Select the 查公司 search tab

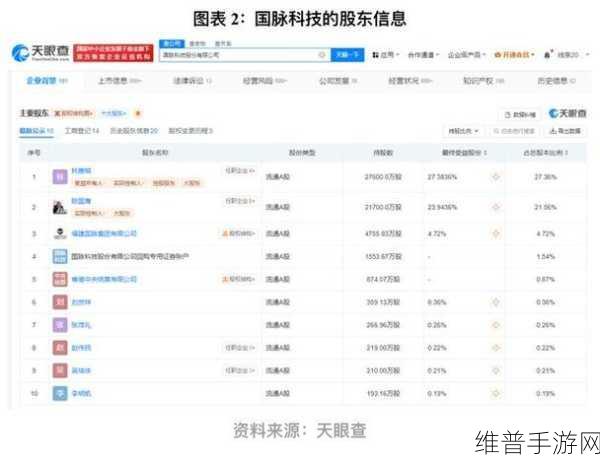pos(172,44)
